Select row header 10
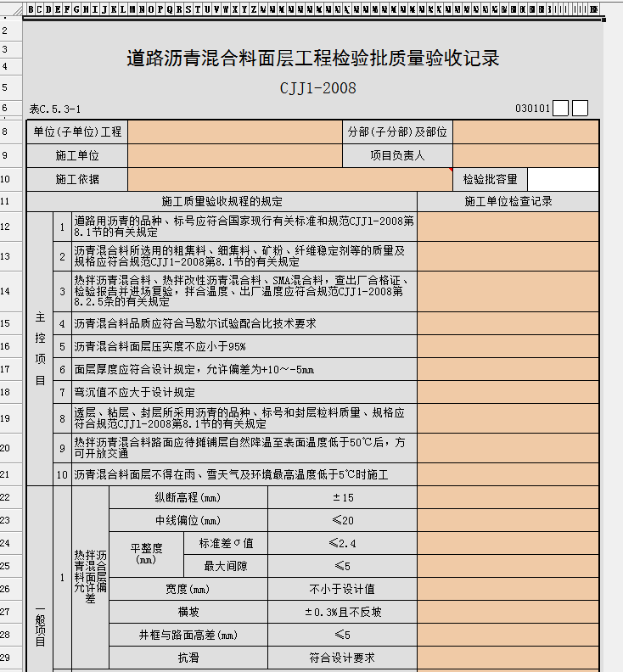 coord(11,179)
